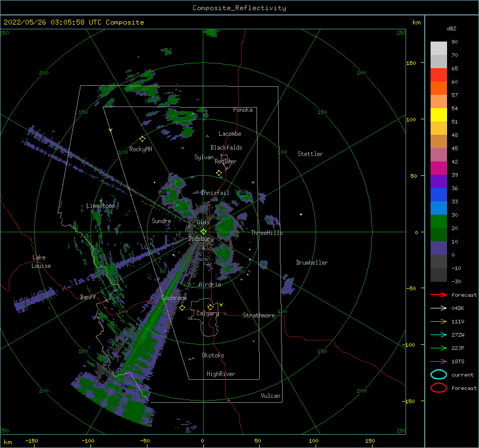The width and height of the screenshot is (479, 448).
Task: Click the Vulcan label
Action: [x=271, y=396]
